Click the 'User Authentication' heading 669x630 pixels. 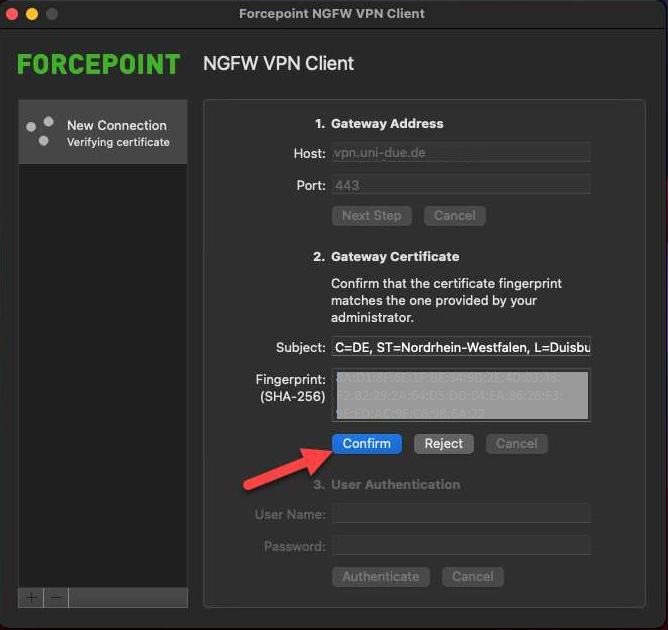pyautogui.click(x=396, y=485)
